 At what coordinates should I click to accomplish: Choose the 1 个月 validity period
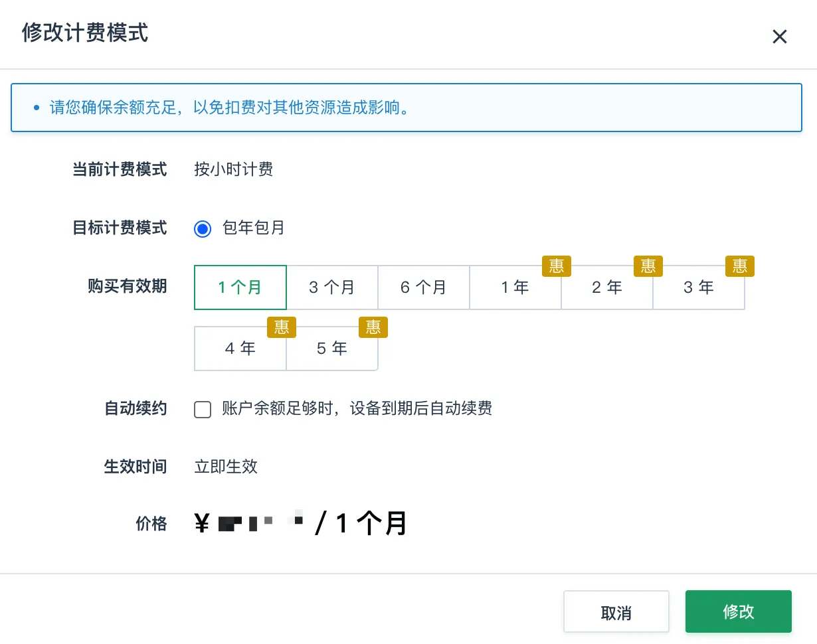240,287
